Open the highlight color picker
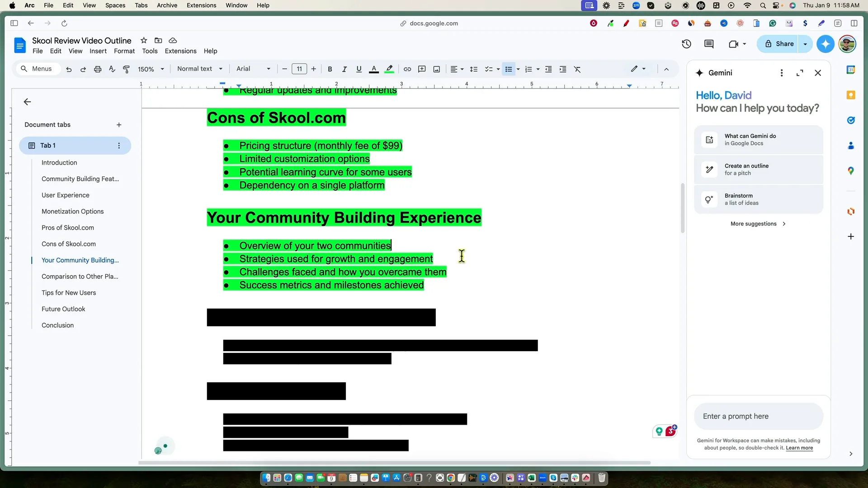This screenshot has width=868, height=488. (389, 69)
